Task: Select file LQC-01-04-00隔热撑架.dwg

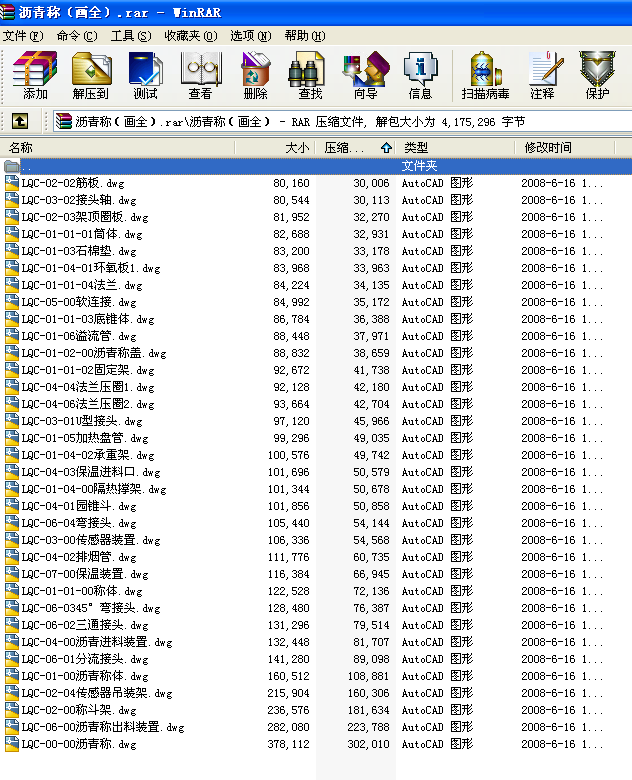Action: (94, 488)
